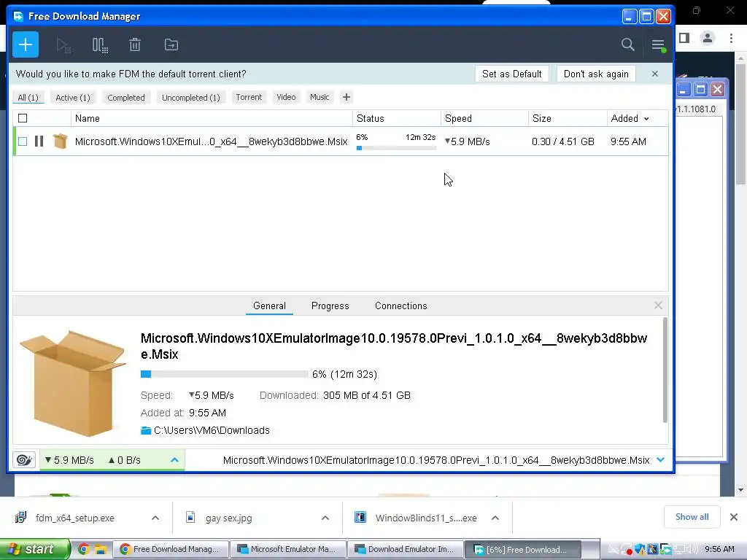This screenshot has height=560, width=747.
Task: Close the download details panel
Action: click(x=659, y=306)
